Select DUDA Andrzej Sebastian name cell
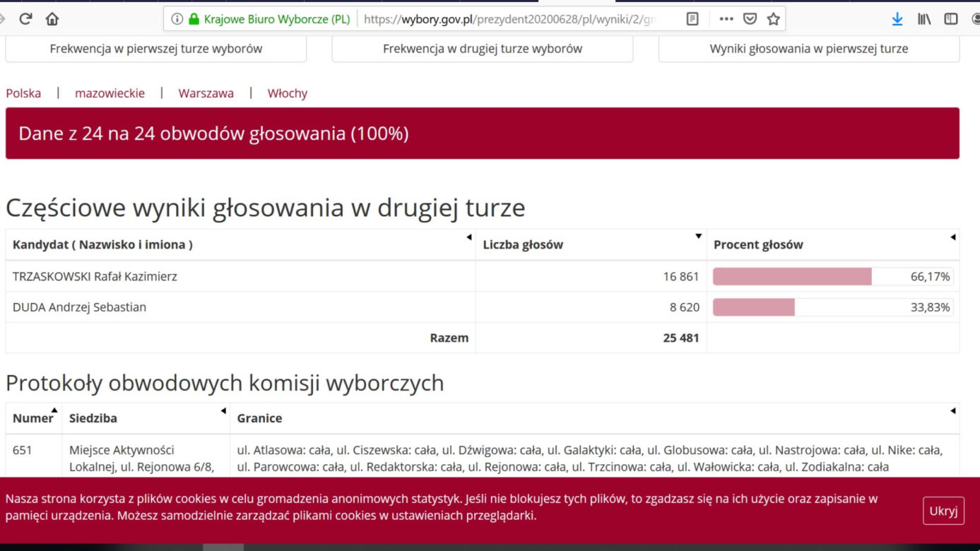Image resolution: width=980 pixels, height=551 pixels. point(240,307)
